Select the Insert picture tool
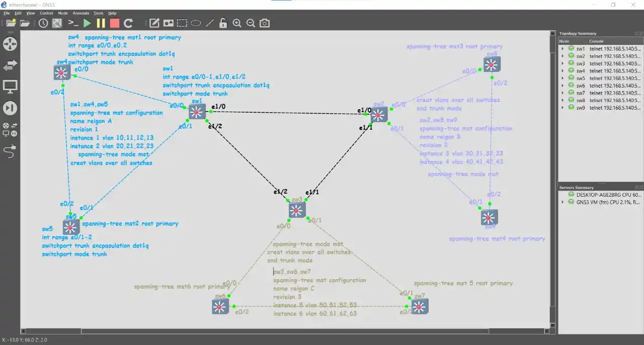The width and height of the screenshot is (644, 345). [x=168, y=23]
